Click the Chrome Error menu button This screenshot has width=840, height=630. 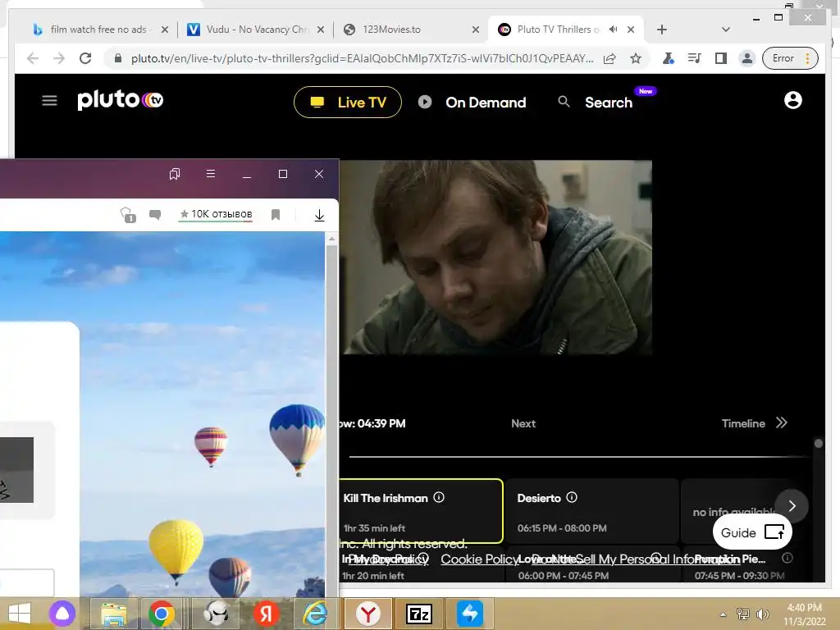tap(790, 58)
